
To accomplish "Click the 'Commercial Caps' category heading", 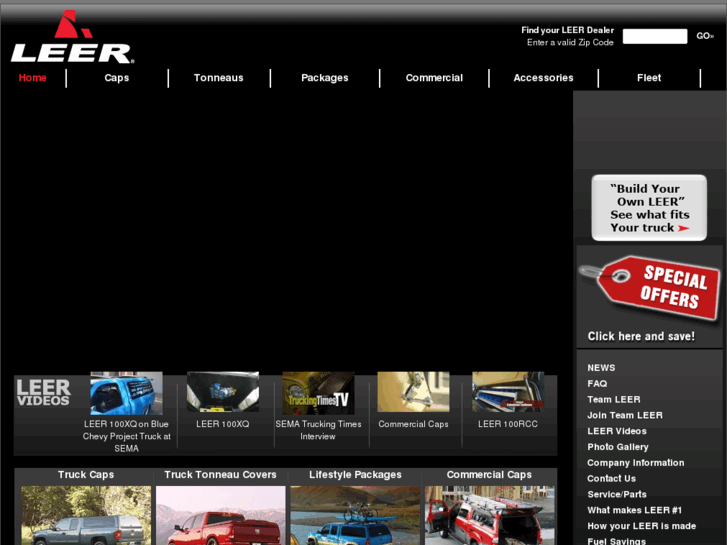I will 489,474.
